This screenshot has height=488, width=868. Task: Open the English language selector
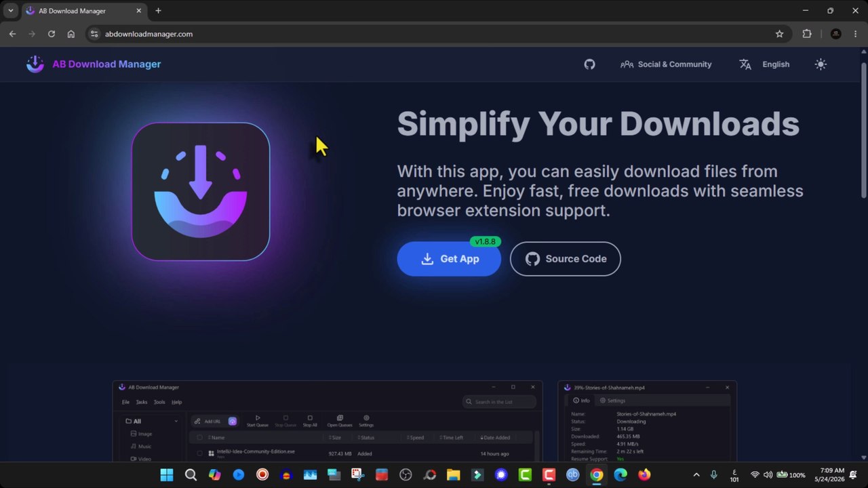[764, 64]
